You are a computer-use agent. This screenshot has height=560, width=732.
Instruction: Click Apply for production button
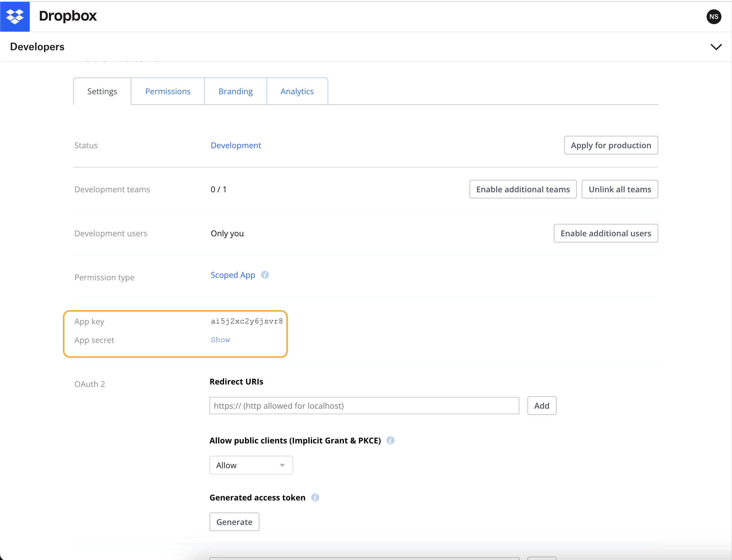pyautogui.click(x=611, y=145)
